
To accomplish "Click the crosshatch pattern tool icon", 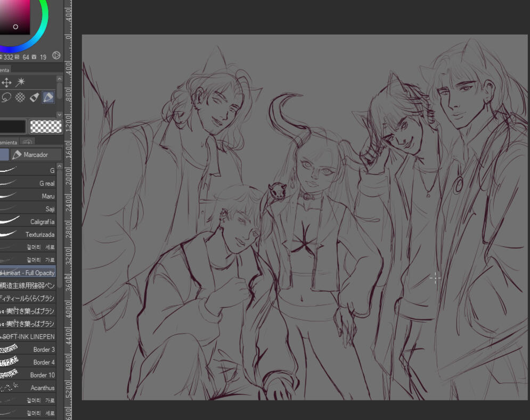I will coord(20,97).
